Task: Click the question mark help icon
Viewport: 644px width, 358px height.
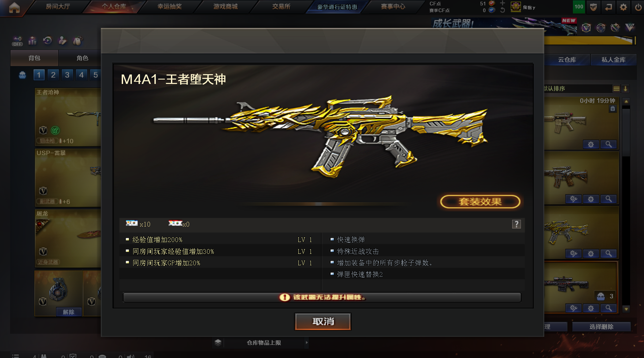Action: pyautogui.click(x=516, y=224)
